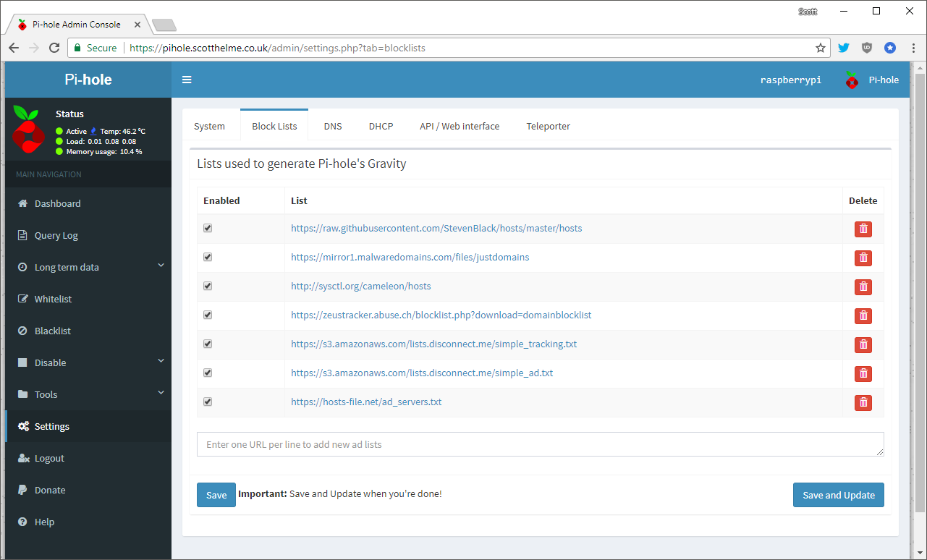Viewport: 927px width, 560px height.
Task: Bookmark this page with the star icon
Action: [821, 48]
